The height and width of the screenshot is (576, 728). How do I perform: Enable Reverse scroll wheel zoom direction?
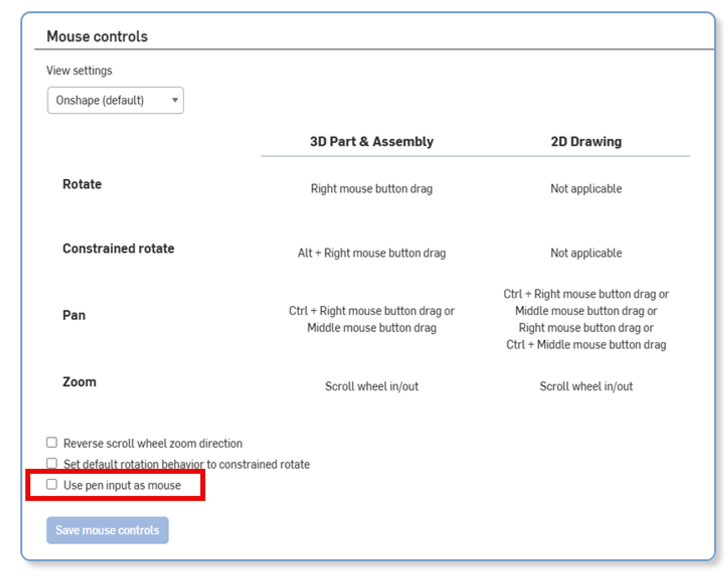51,442
